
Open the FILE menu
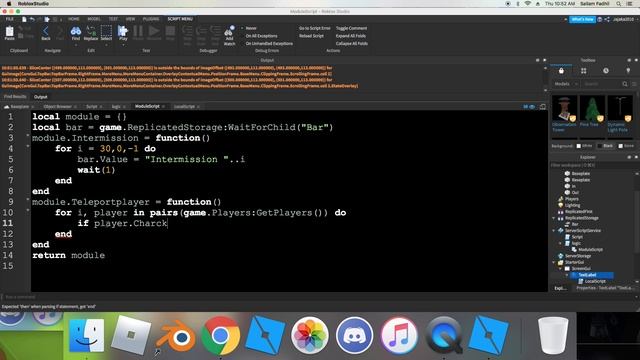9,19
